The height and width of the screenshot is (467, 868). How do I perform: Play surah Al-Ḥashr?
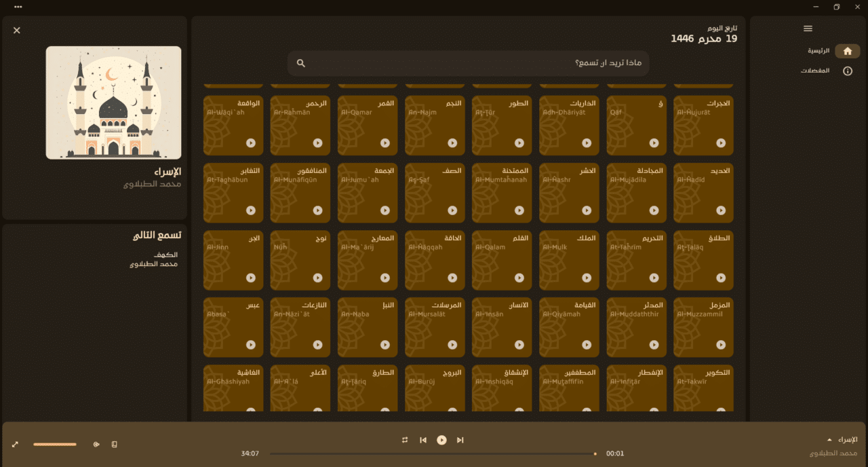pos(587,210)
